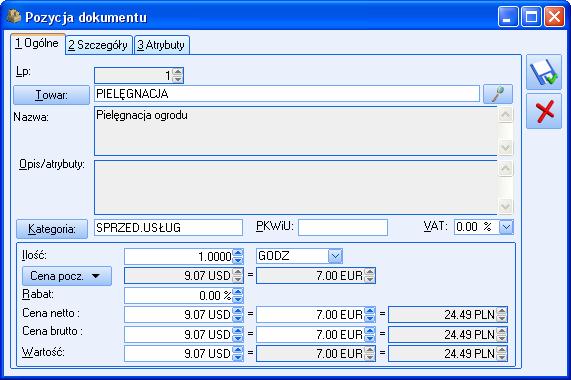Click the Cena brutto USD spinner arrows
This screenshot has height=380, width=571.
(237, 334)
